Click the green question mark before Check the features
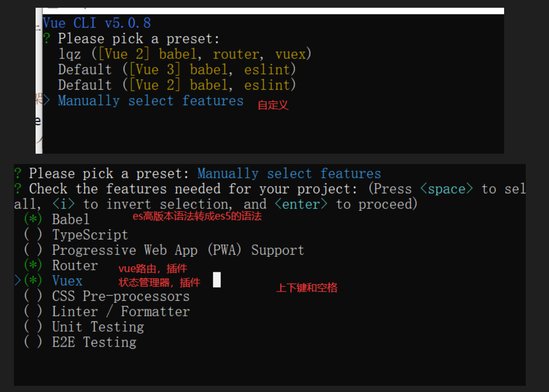 (18, 189)
